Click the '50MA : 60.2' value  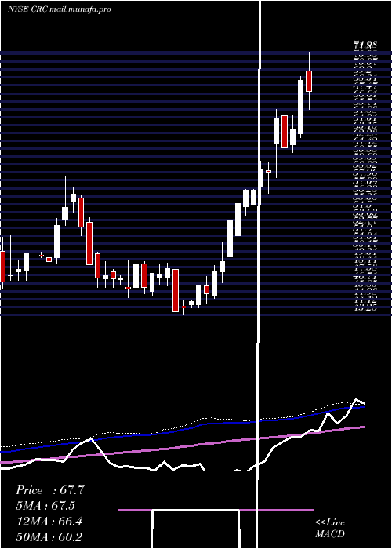[x=49, y=536]
